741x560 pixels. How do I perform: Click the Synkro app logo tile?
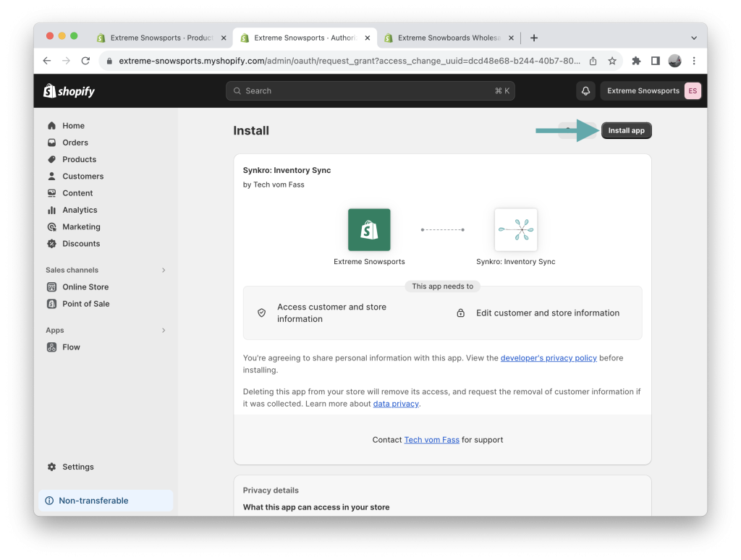tap(515, 229)
